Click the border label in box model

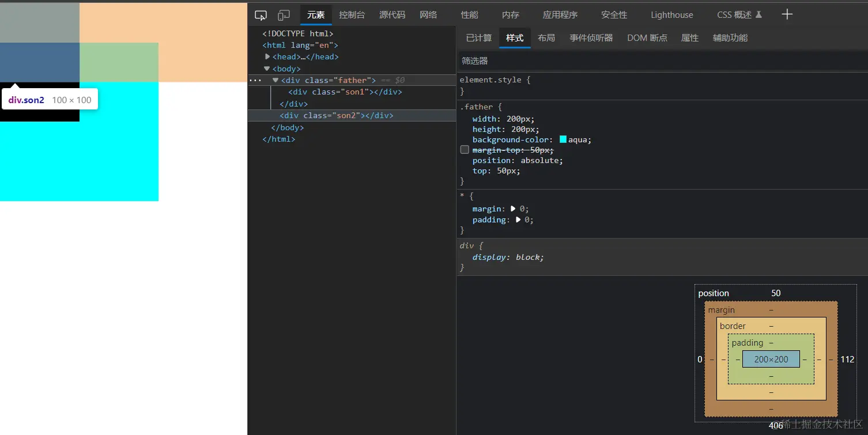[x=733, y=326]
